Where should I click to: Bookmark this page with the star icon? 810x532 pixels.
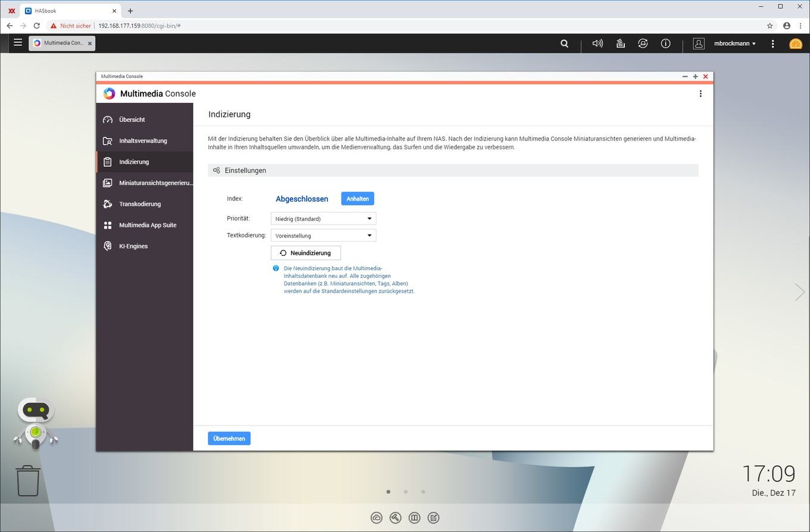click(769, 26)
